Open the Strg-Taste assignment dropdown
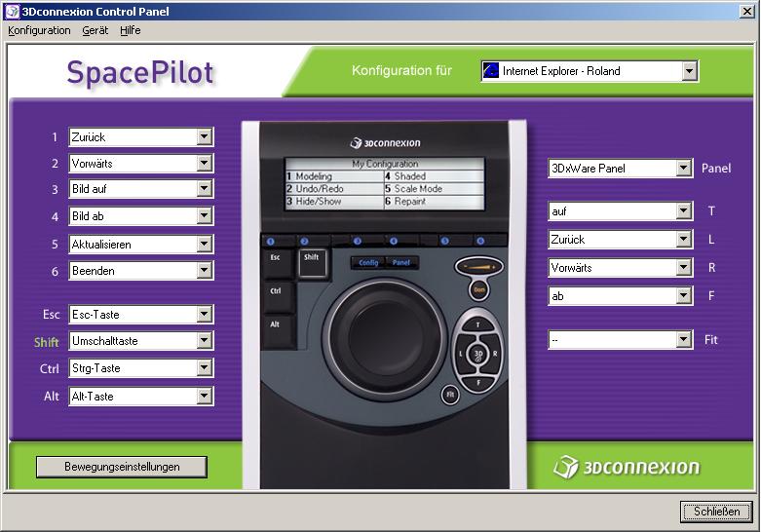This screenshot has height=532, width=761. (x=205, y=368)
